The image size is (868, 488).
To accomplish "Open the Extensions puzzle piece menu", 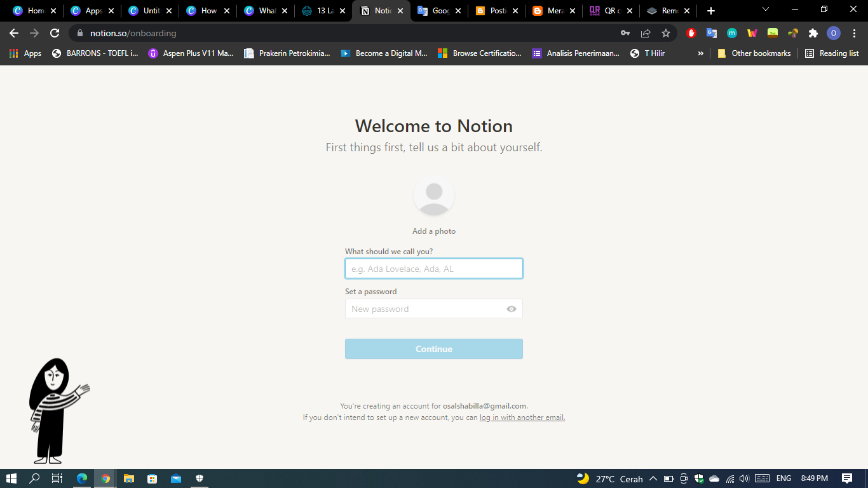I will 813,33.
